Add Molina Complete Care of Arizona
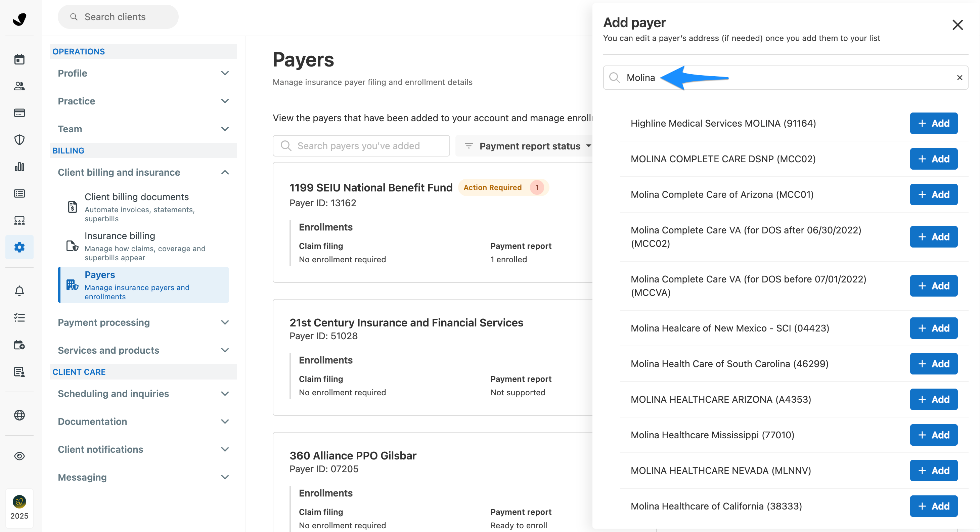The width and height of the screenshot is (980, 532). pos(933,194)
